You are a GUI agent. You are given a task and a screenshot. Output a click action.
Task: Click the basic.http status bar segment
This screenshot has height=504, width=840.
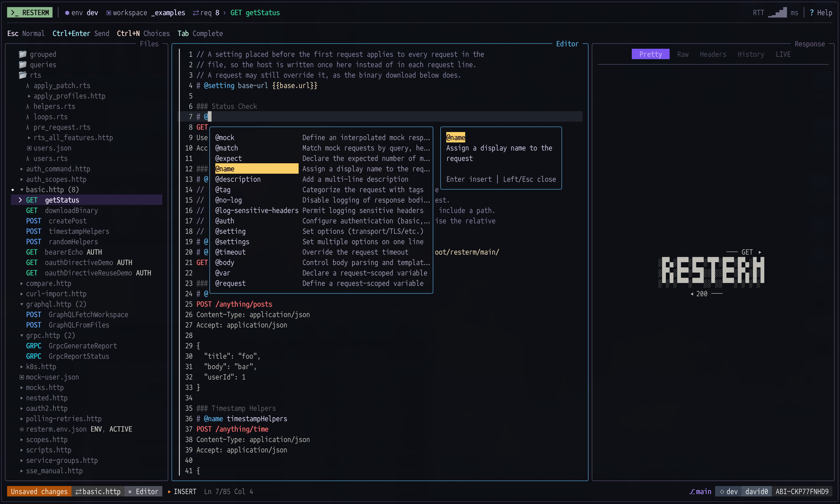pos(98,491)
